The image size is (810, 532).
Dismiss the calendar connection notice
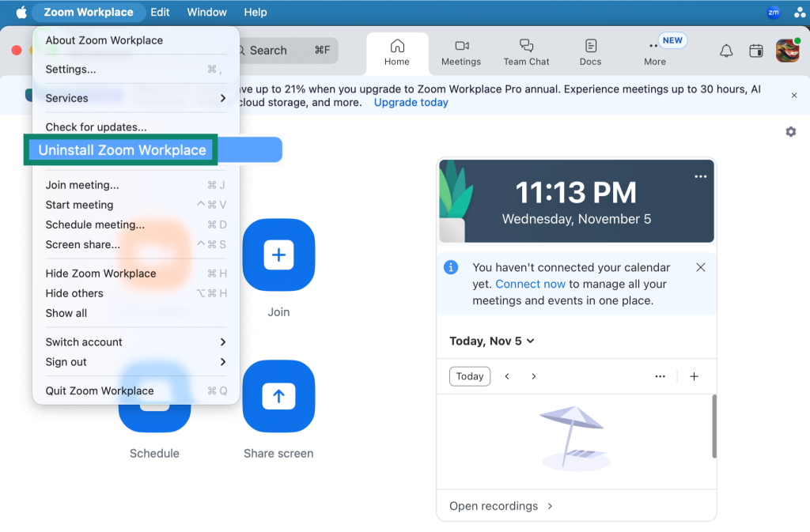pyautogui.click(x=700, y=268)
